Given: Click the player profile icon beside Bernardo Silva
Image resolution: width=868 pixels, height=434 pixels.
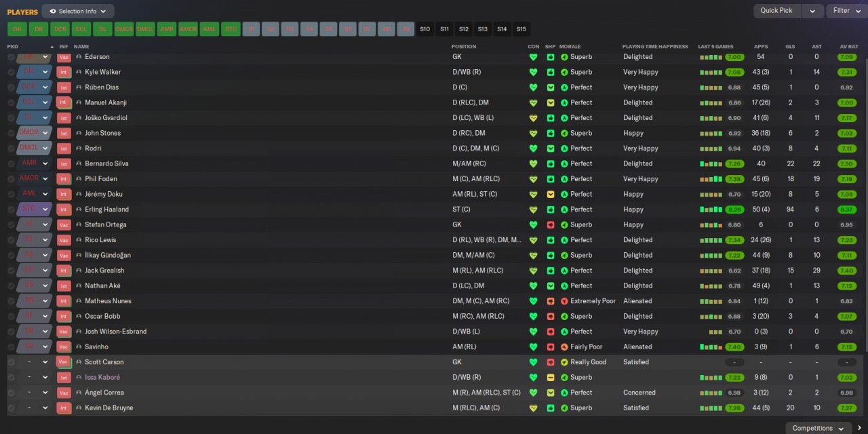Looking at the screenshot, I should [x=79, y=163].
